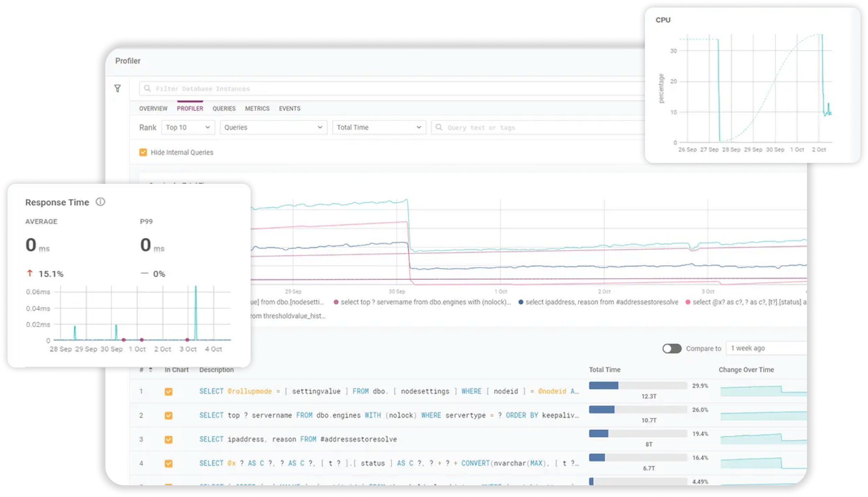Open the SELECT top ? servername query
This screenshot has height=497, width=868.
point(389,416)
